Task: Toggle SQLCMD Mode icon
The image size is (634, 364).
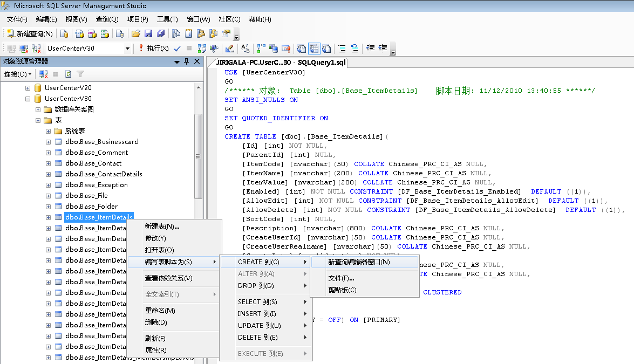Action: pos(286,49)
